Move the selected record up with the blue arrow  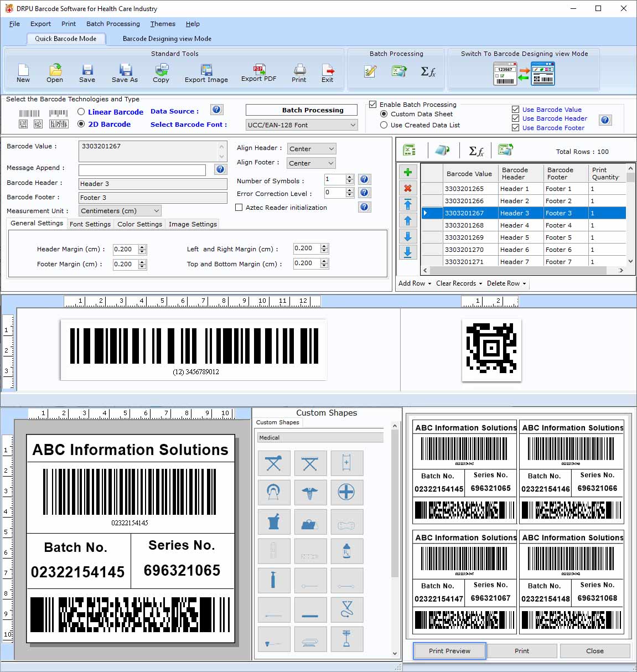coord(408,220)
